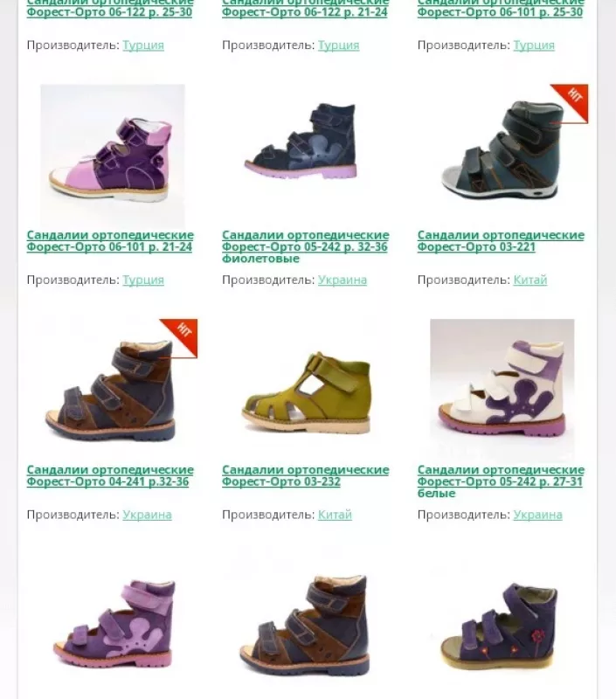The height and width of the screenshot is (699, 616).
Task: Follow the Турция manufacturer link under 06-101 р. 21-24
Action: [x=143, y=280]
